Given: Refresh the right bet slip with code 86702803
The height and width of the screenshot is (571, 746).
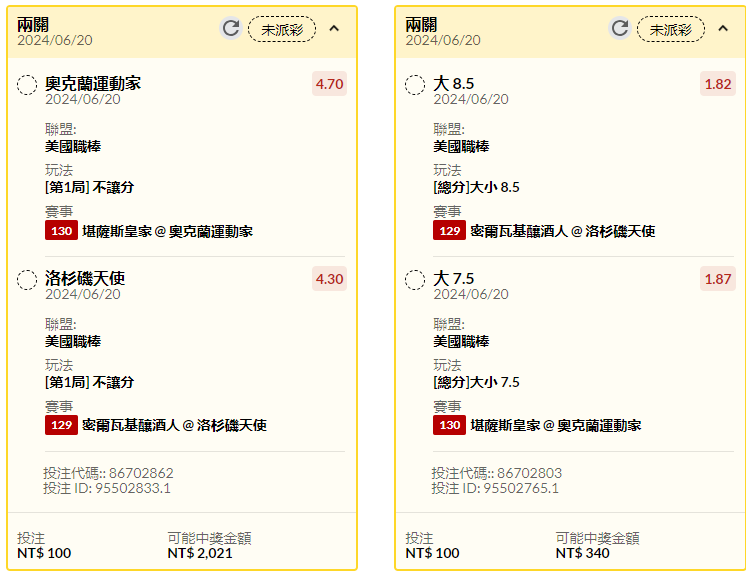Looking at the screenshot, I should pos(619,28).
